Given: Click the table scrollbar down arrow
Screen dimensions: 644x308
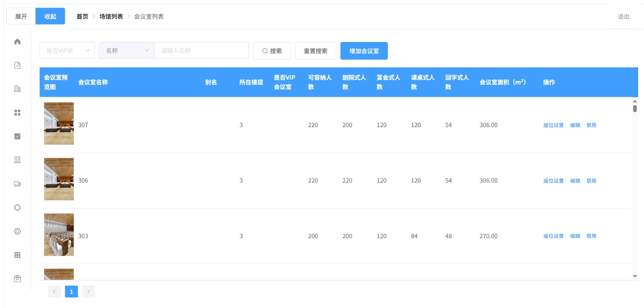Looking at the screenshot, I should [635, 276].
